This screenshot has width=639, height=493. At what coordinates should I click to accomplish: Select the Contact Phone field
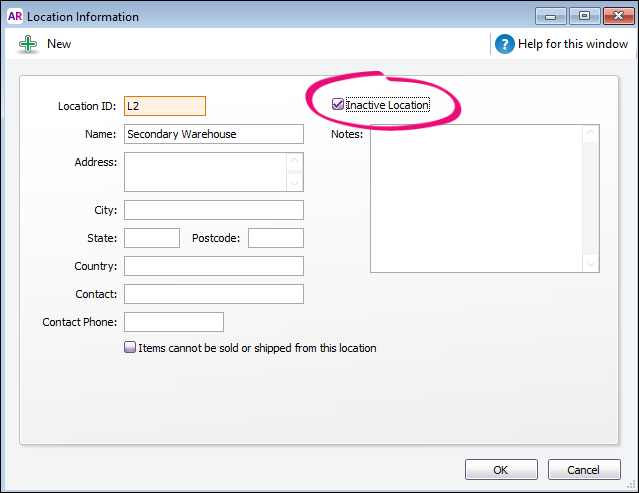point(173,322)
